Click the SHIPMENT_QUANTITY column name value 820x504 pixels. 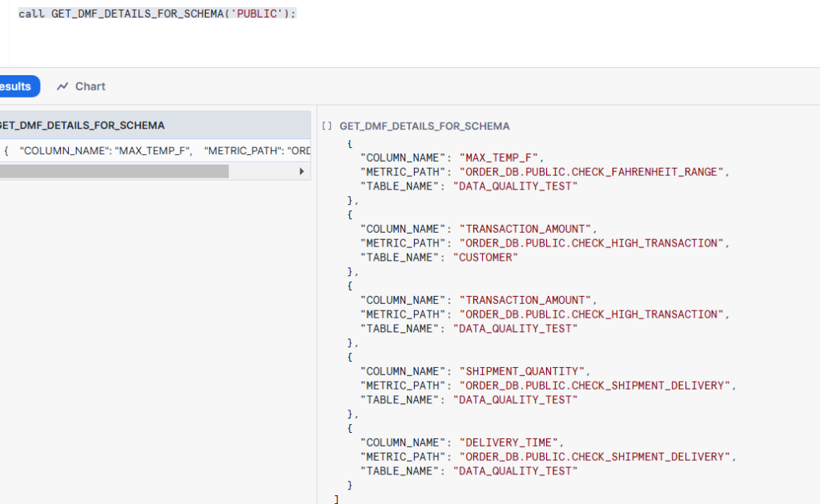pyautogui.click(x=524, y=370)
